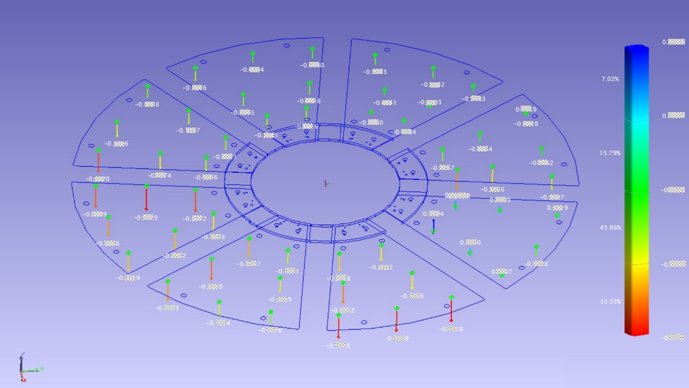Click the yellow arrow above -0.xx7 label
The height and width of the screenshot is (388, 689).
pyautogui.click(x=189, y=116)
